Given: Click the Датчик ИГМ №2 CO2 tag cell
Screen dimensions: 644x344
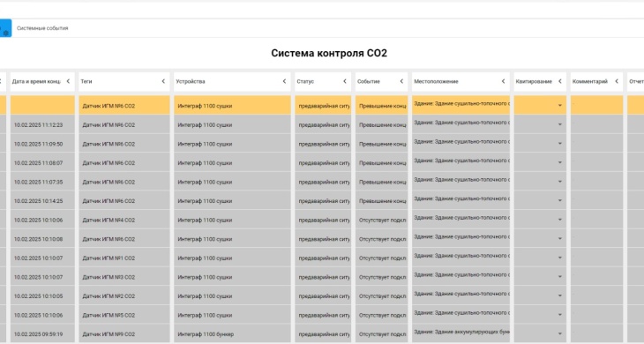Looking at the screenshot, I should 124,296.
